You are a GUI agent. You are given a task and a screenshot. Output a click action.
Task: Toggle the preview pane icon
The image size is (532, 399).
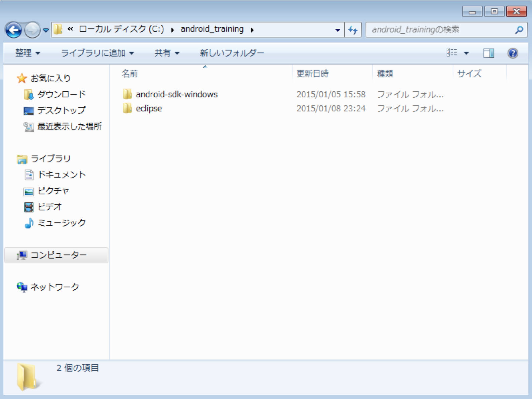pos(488,53)
